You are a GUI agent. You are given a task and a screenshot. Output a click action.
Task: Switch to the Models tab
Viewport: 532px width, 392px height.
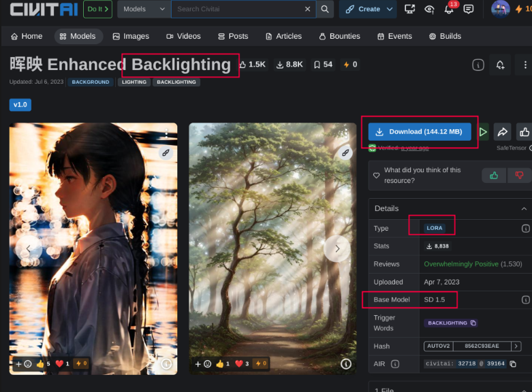(x=78, y=36)
